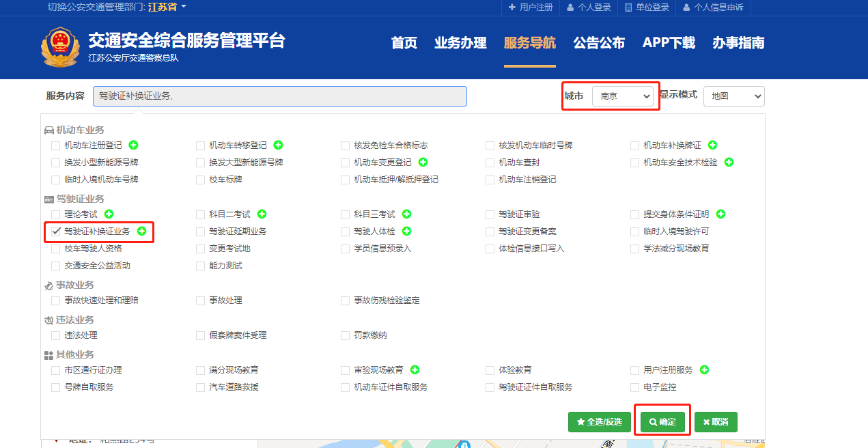Click green plus icon next to 驾驶证补换证业务
This screenshot has width=868, height=448.
tap(142, 232)
